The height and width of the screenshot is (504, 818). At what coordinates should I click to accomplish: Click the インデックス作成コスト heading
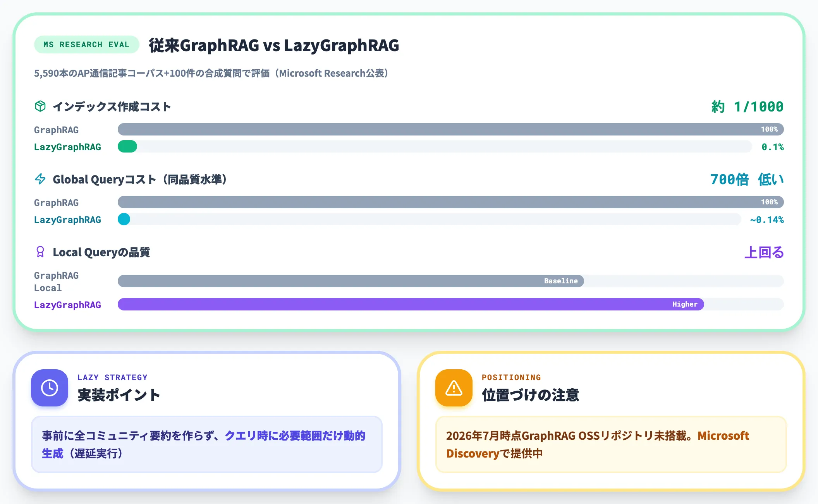[x=112, y=106]
